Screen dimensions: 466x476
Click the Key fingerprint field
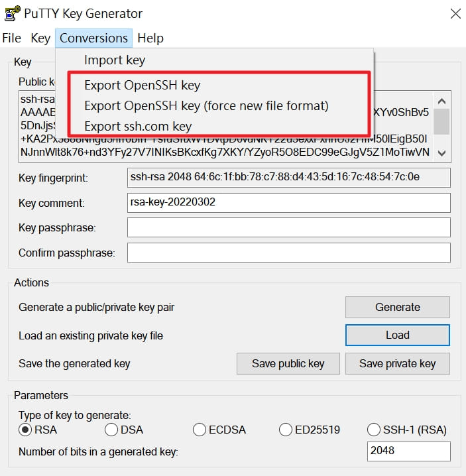[289, 177]
